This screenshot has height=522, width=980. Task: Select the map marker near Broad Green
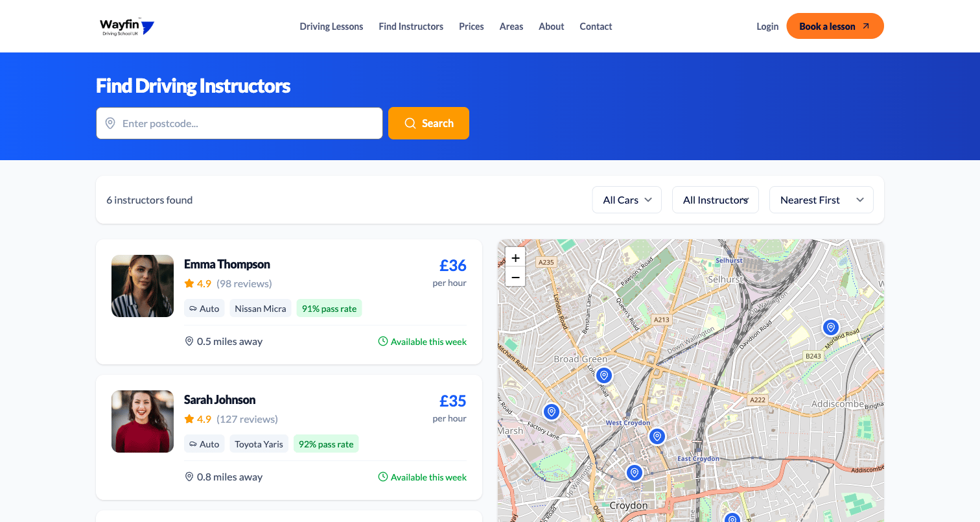coord(604,375)
